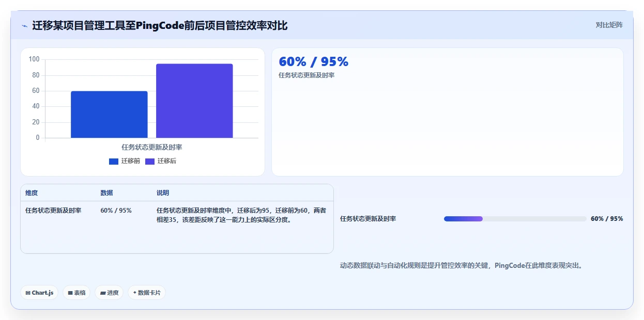Click the y-axis value 20
Viewport: 644px width, 320px height.
coord(36,122)
